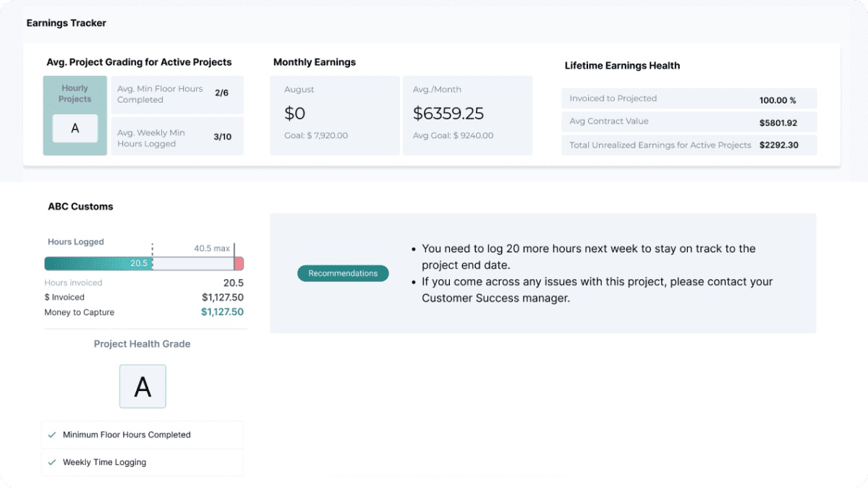Click the Recommendations button
The height and width of the screenshot is (488, 868).
coord(343,273)
